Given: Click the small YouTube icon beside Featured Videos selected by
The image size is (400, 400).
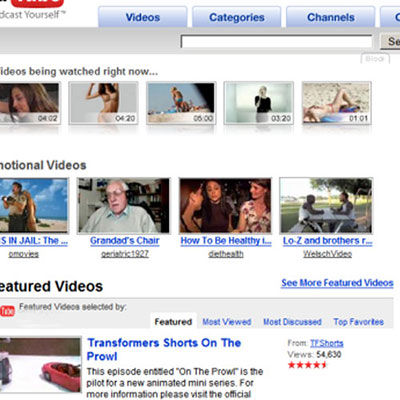Looking at the screenshot, I should click(7, 311).
